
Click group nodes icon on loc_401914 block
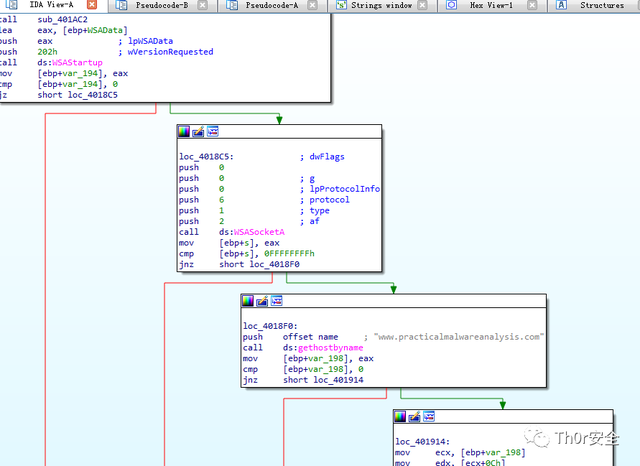(x=429, y=416)
